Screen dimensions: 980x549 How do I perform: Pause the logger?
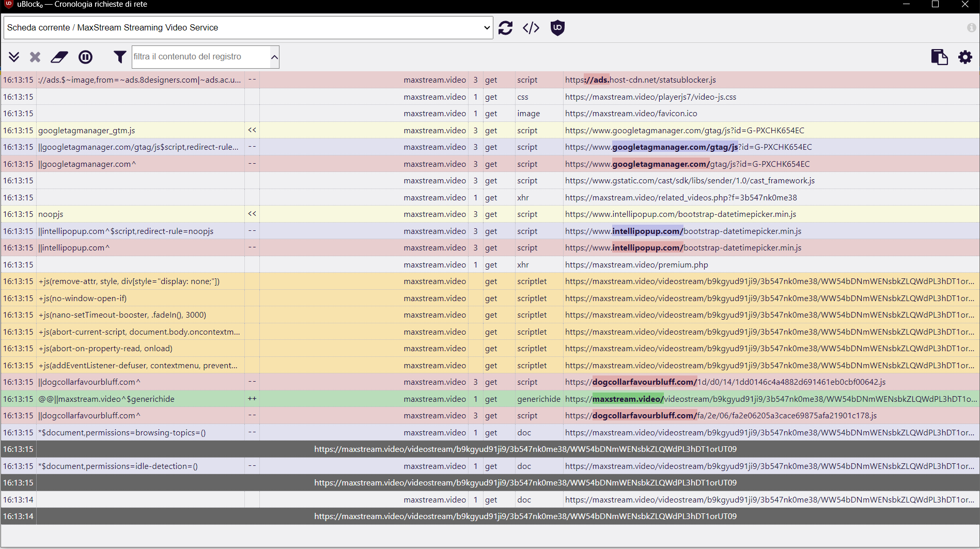tap(85, 57)
